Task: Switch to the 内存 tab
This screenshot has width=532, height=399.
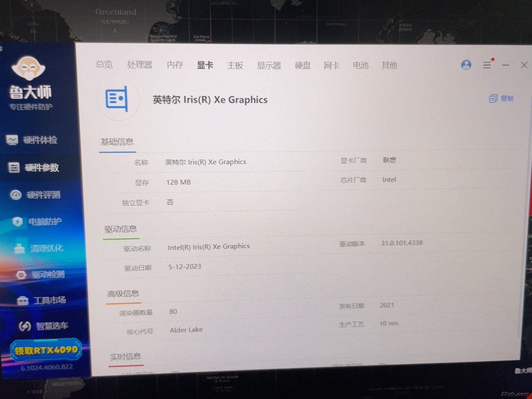Action: (175, 65)
